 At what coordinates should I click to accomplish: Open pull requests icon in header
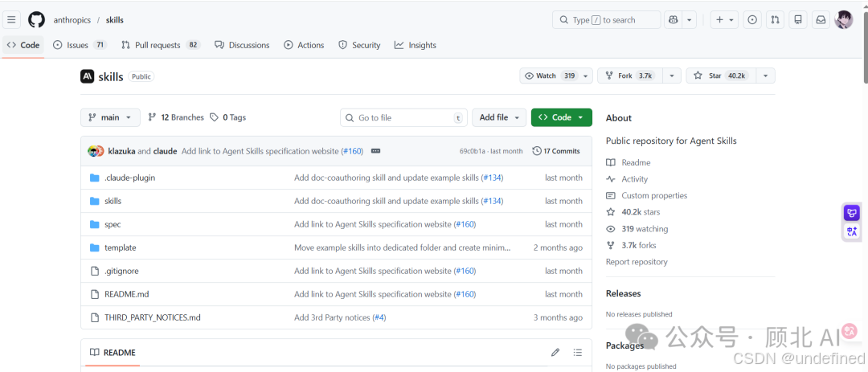coord(775,20)
